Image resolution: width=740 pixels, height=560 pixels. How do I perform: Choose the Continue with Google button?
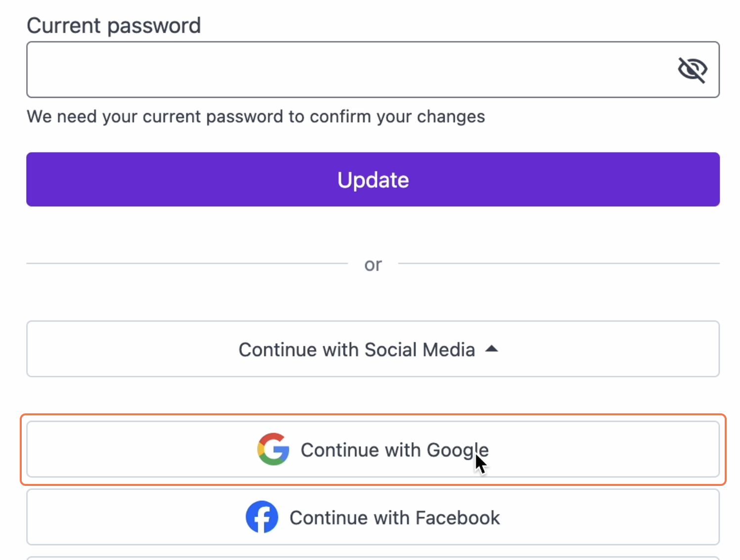[x=372, y=449]
